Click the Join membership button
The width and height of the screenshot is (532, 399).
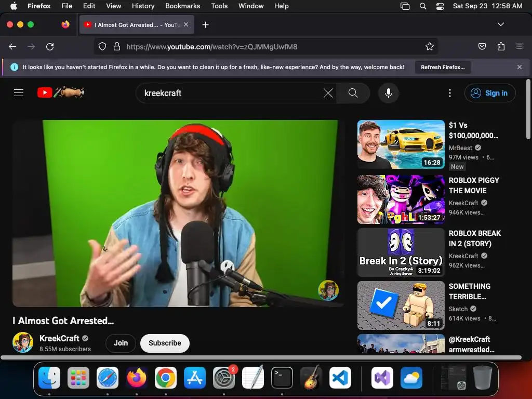coord(121,343)
